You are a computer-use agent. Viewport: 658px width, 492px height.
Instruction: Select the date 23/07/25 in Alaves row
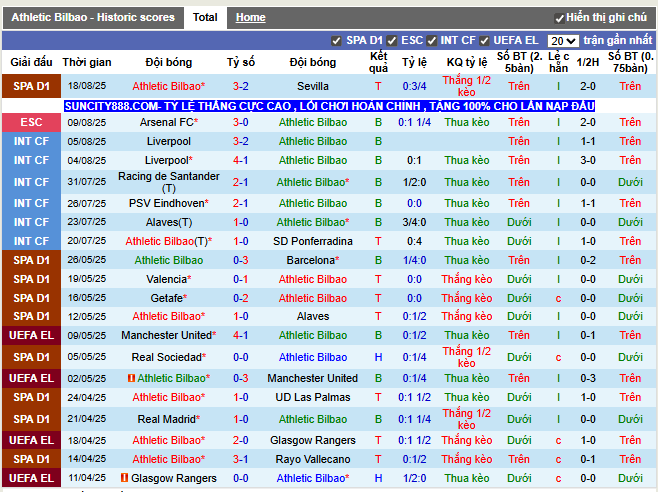click(x=87, y=222)
